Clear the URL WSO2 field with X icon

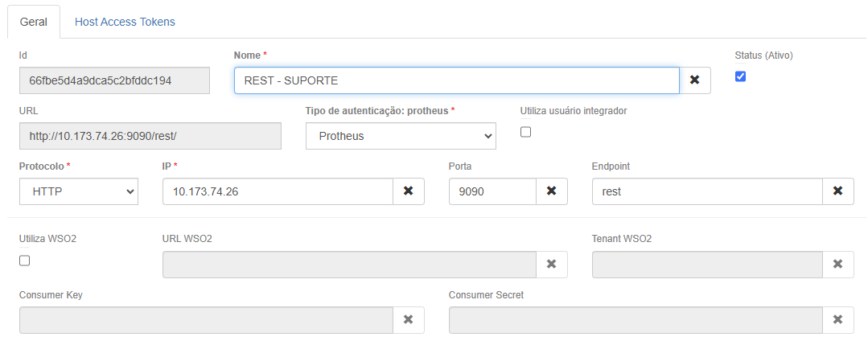[x=552, y=265]
